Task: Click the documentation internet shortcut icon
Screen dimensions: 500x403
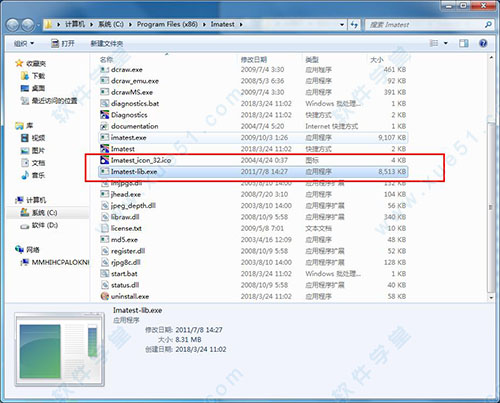Action: click(x=105, y=126)
